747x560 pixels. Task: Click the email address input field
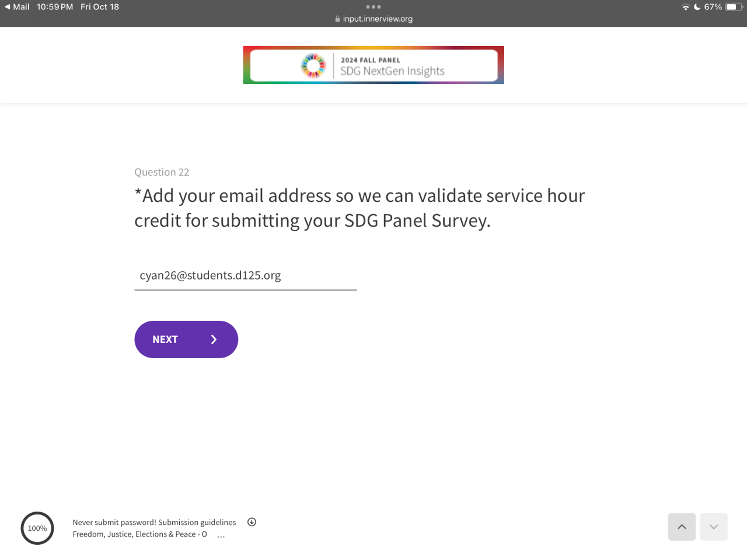coord(246,276)
